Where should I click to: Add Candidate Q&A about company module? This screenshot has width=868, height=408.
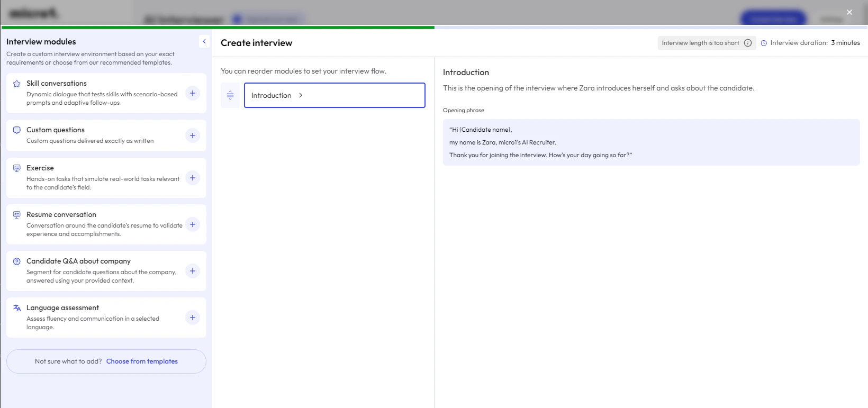(193, 271)
